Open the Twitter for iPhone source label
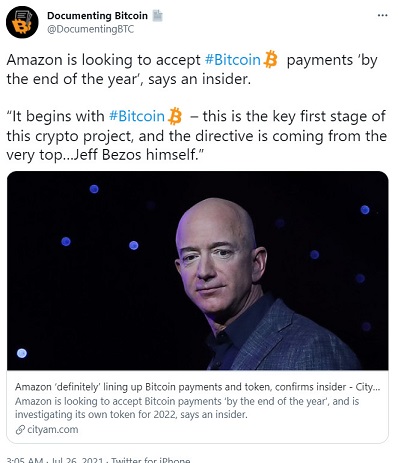 point(150,460)
